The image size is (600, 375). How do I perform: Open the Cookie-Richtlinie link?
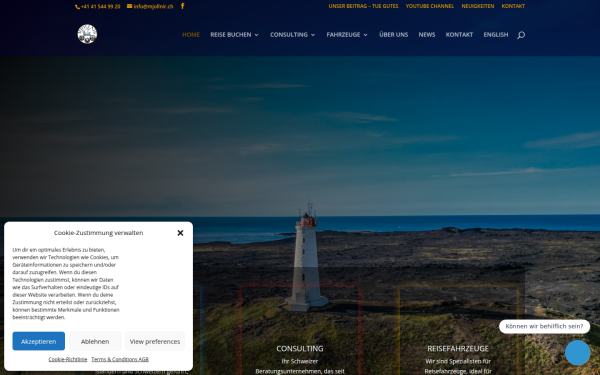coord(68,359)
